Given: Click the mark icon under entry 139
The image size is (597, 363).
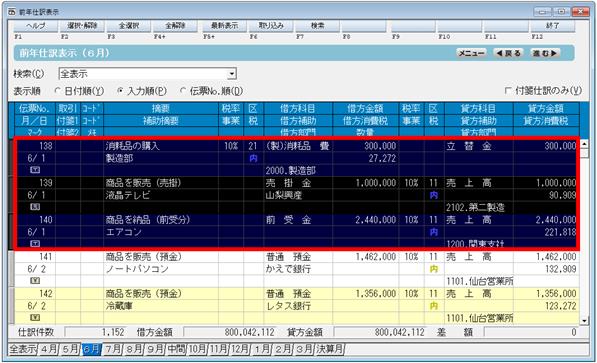Looking at the screenshot, I should pos(35,207).
